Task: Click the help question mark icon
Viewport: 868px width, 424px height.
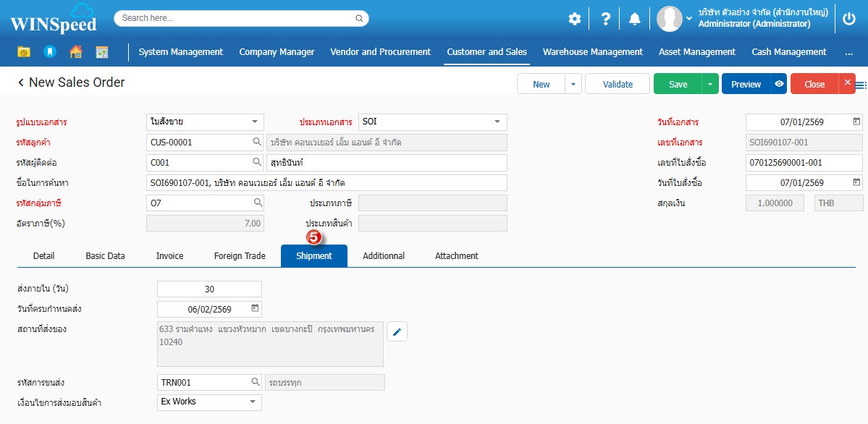Action: [606, 19]
